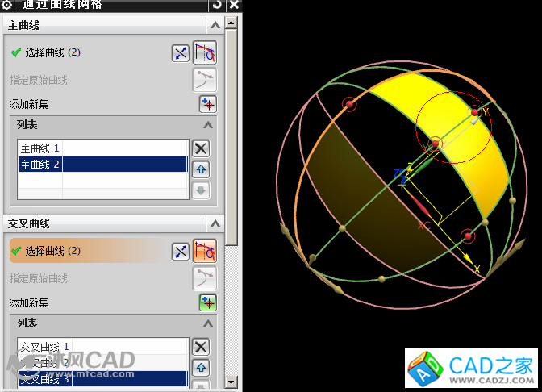
Task: Collapse the 主曲线 section
Action: [x=215, y=26]
